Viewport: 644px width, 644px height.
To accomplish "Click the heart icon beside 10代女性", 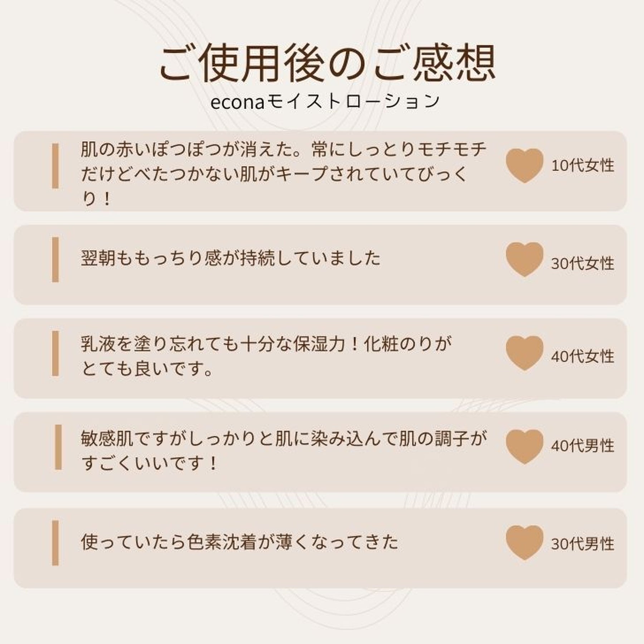I will point(525,165).
